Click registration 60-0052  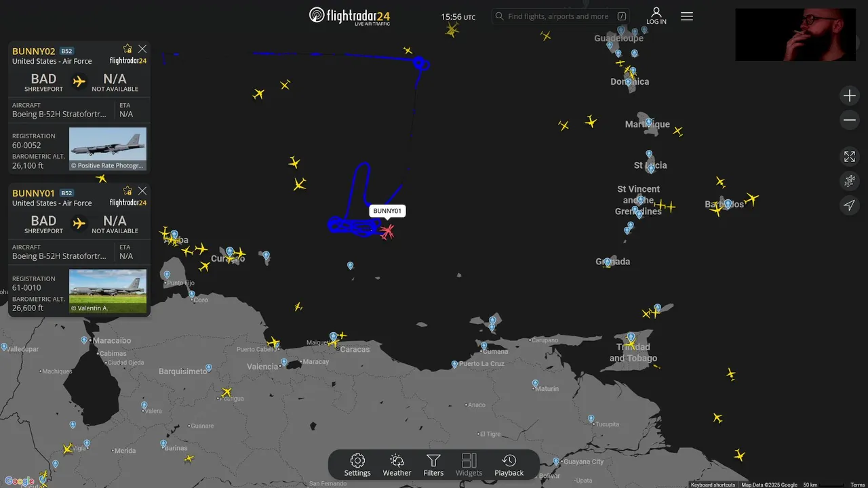[26, 145]
